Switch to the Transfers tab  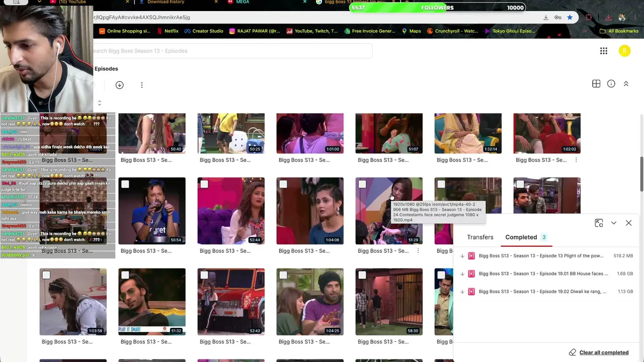pyautogui.click(x=480, y=237)
